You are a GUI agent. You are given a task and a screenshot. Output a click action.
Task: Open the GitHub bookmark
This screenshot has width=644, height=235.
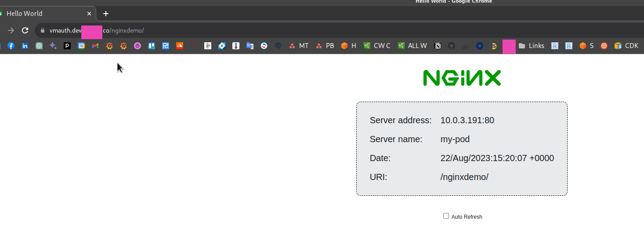pyautogui.click(x=452, y=46)
